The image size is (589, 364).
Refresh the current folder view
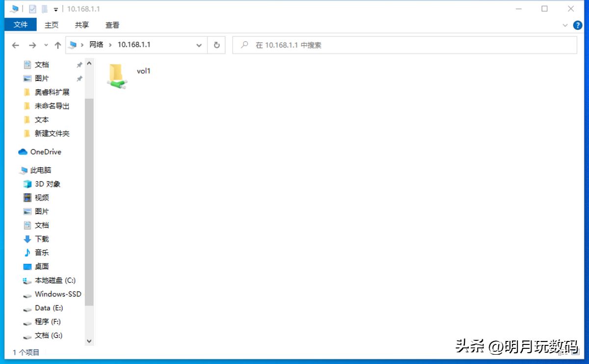click(x=216, y=45)
